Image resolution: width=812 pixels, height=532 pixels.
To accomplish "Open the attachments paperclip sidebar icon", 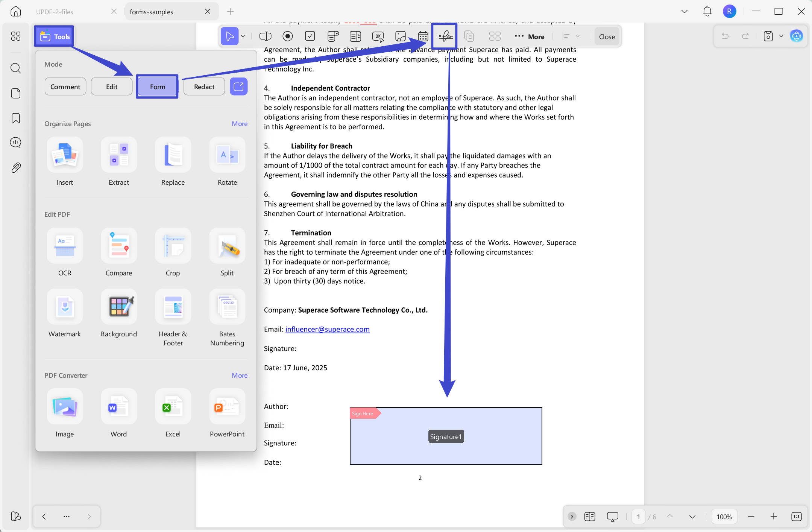I will click(x=15, y=168).
